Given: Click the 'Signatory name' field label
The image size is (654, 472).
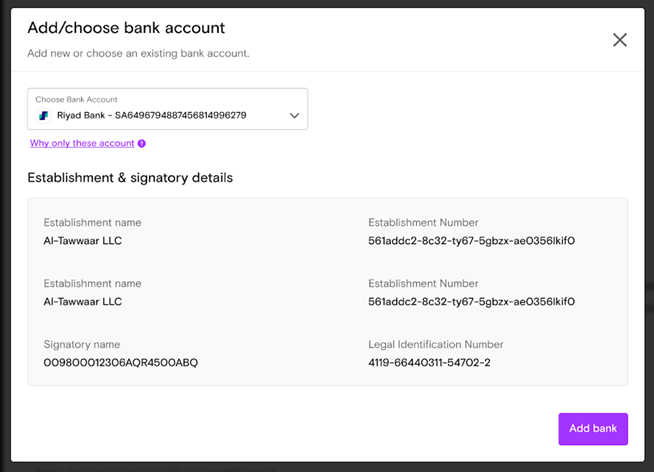Looking at the screenshot, I should pos(82,344).
